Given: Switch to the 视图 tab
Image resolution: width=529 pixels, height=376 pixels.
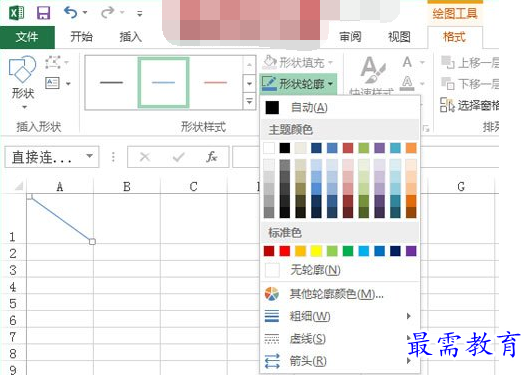Looking at the screenshot, I should tap(399, 37).
